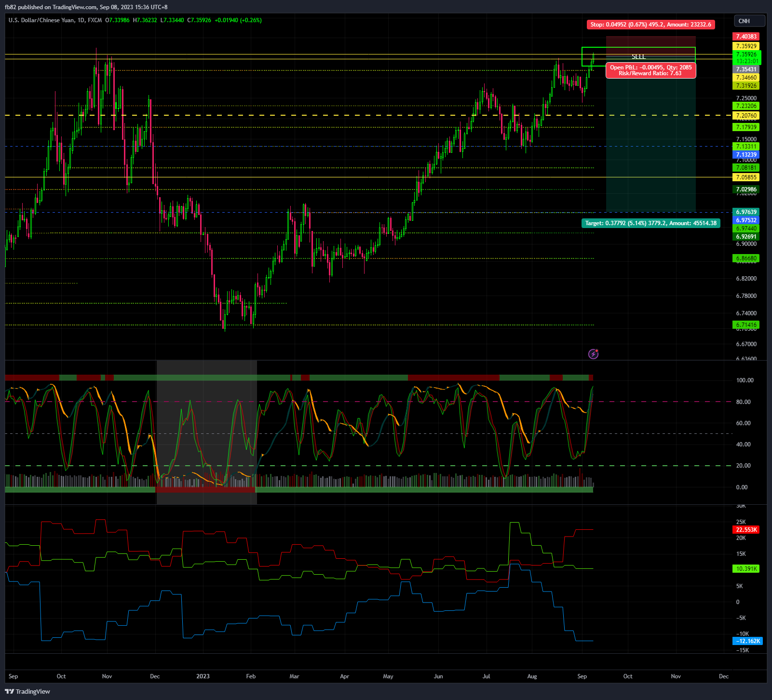Select the 7.13311 price label
This screenshot has height=700, width=772.
click(x=746, y=147)
